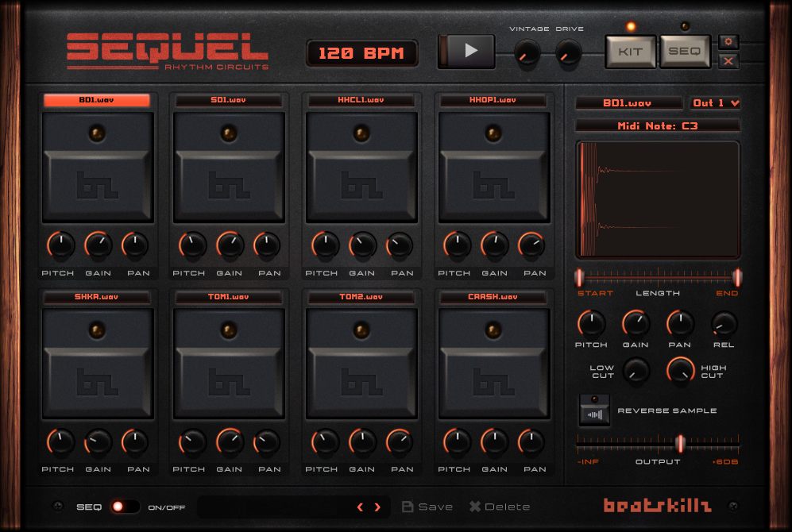Click the HHCL1.wav pad PAN knob
This screenshot has height=532, width=792.
[400, 245]
